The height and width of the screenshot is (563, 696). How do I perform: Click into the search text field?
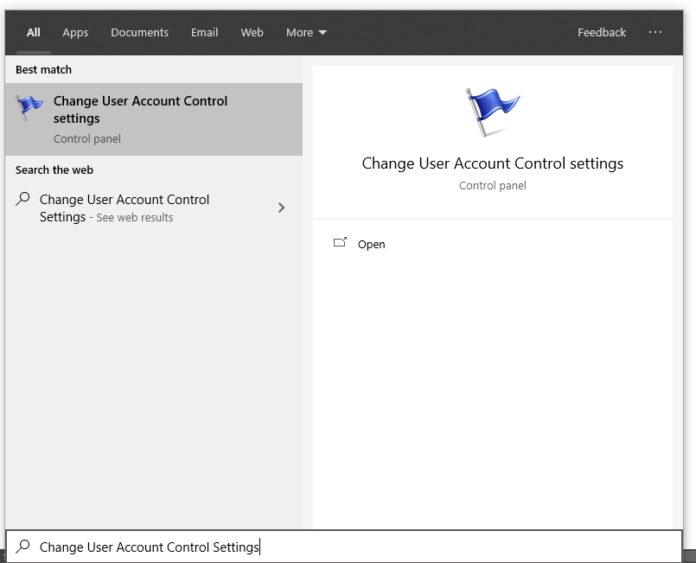click(350, 547)
